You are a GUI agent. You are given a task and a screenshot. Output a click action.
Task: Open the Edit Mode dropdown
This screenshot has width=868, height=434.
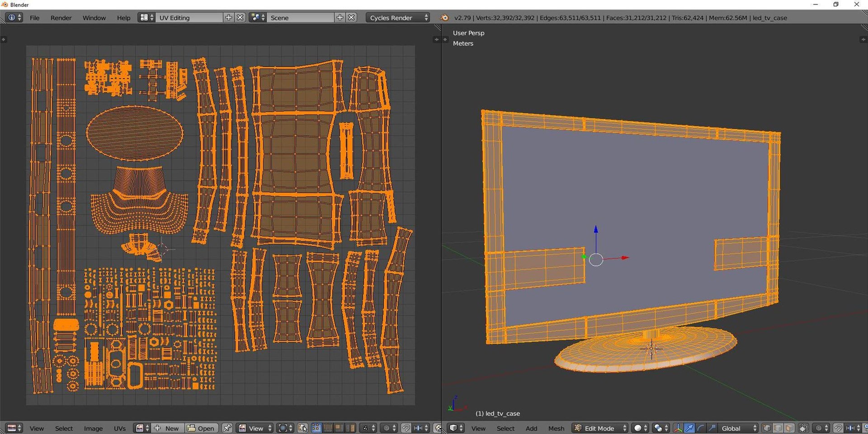pyautogui.click(x=600, y=428)
